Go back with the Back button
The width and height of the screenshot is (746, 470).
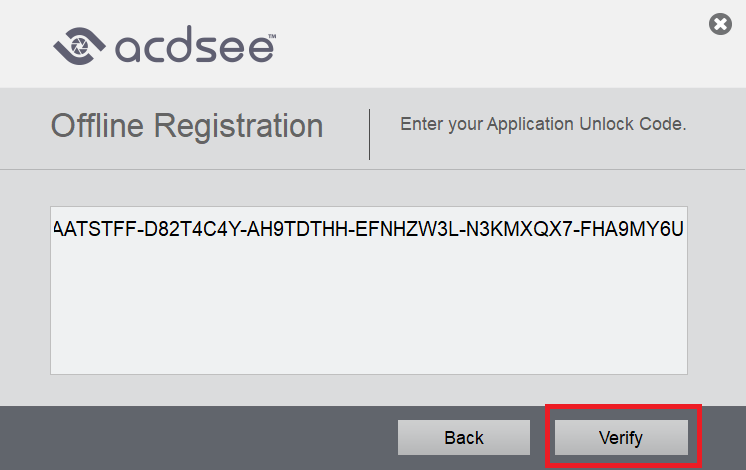tap(464, 437)
